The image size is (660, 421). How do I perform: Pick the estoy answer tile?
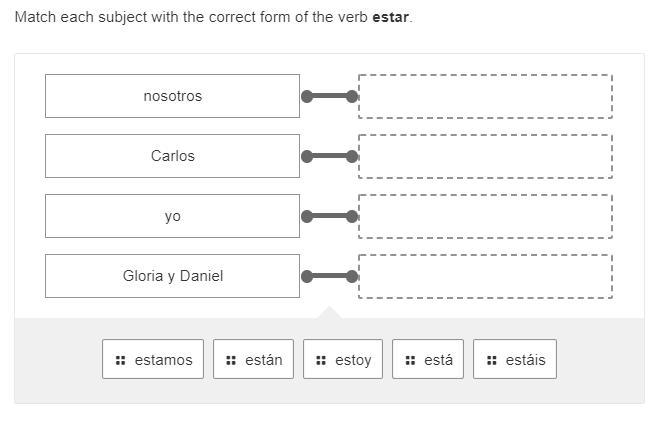343,360
